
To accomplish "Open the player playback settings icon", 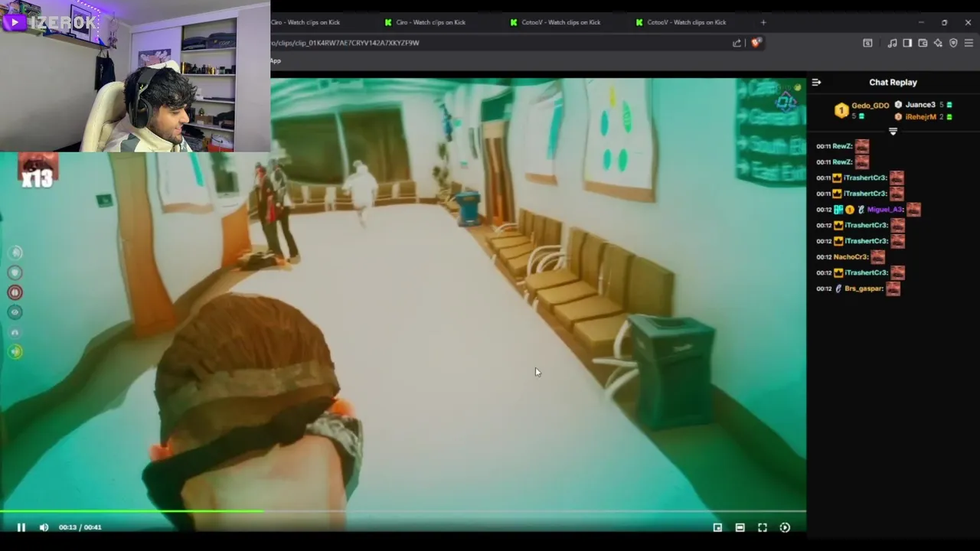I will coord(785,527).
